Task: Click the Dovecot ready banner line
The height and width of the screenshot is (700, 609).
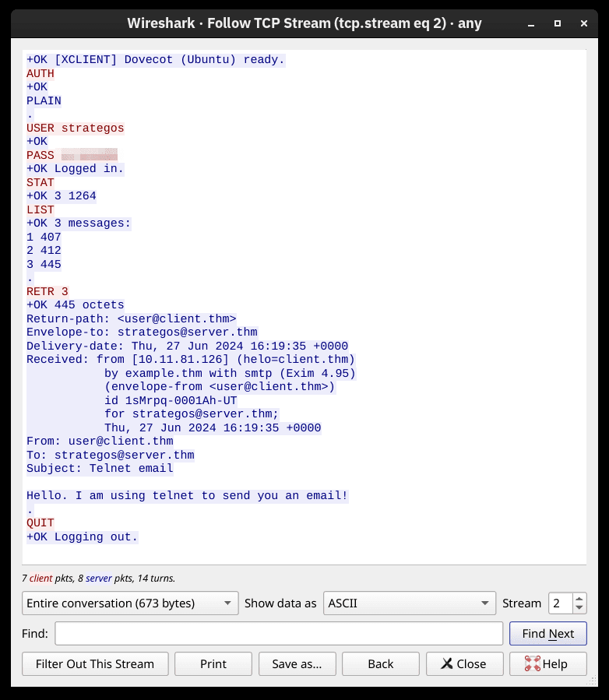Action: (x=156, y=60)
